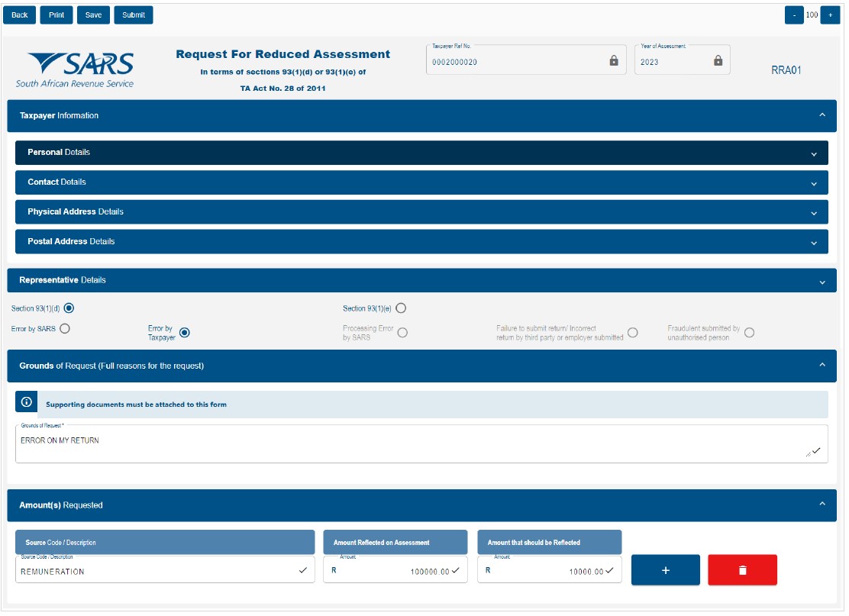Click the lock icon on Year of Assessment
This screenshot has width=849, height=616.
(x=718, y=60)
